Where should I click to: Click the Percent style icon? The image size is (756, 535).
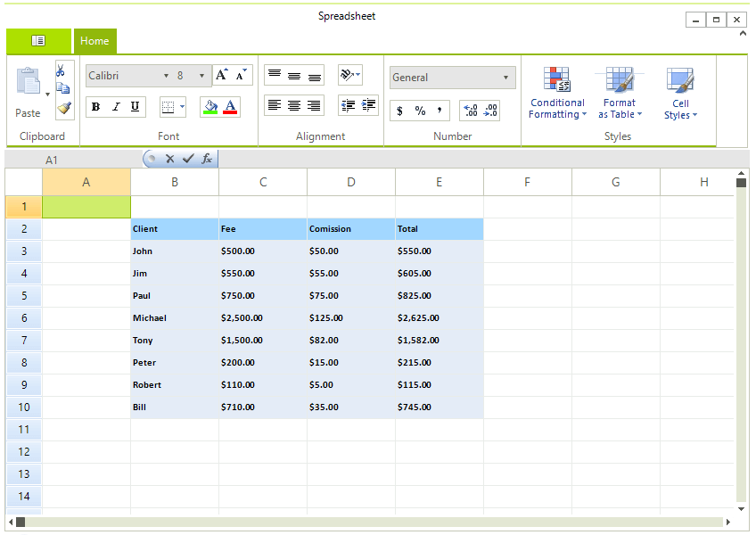pos(418,111)
